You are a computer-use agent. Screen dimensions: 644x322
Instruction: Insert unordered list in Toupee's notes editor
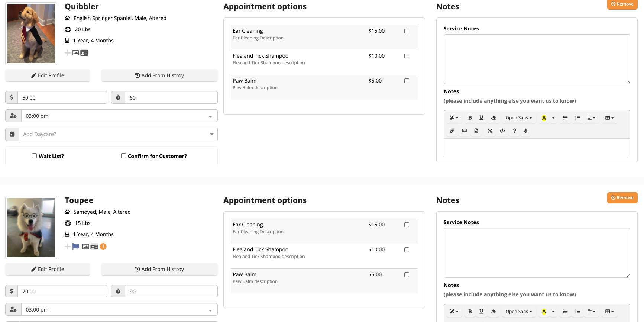point(565,312)
